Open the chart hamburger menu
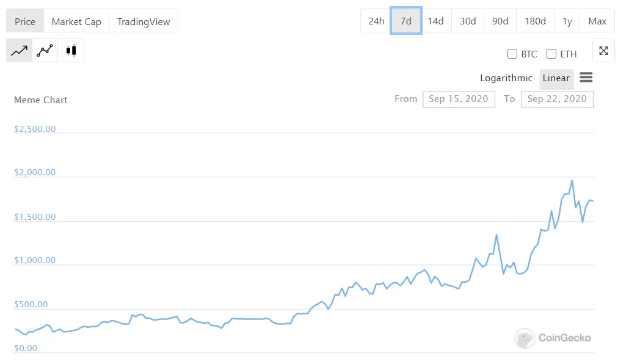 click(x=586, y=78)
